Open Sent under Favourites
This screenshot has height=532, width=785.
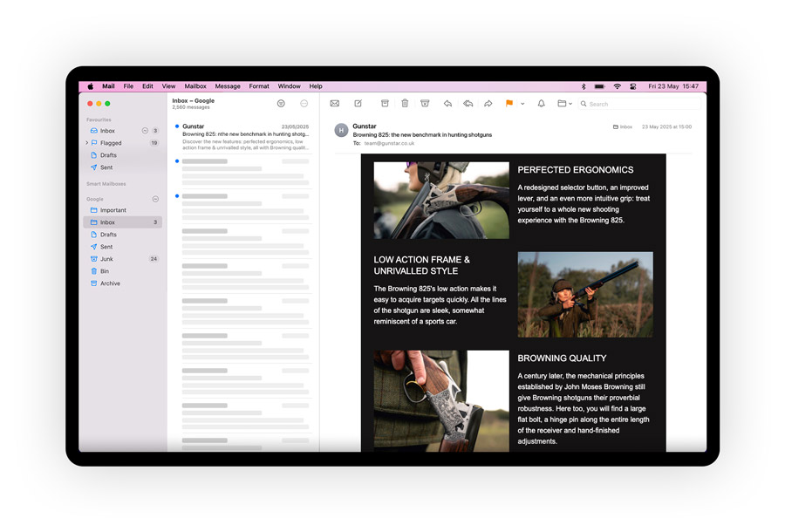coord(123,167)
